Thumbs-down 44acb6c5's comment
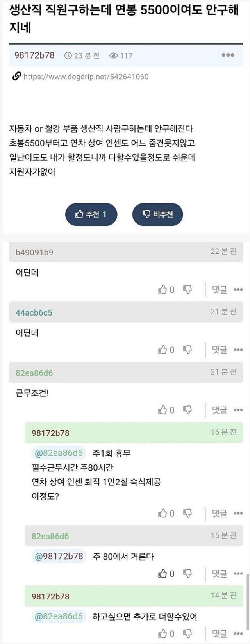Viewport: 250px width, 644px height. click(188, 350)
